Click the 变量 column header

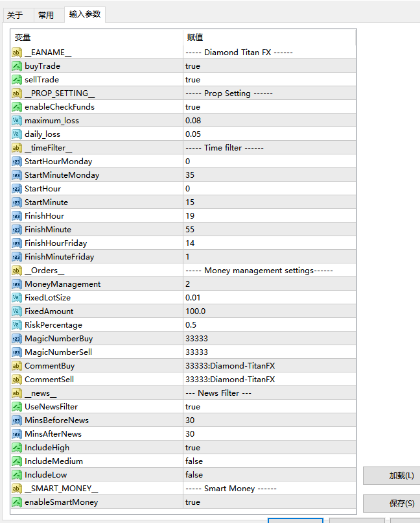click(97, 38)
